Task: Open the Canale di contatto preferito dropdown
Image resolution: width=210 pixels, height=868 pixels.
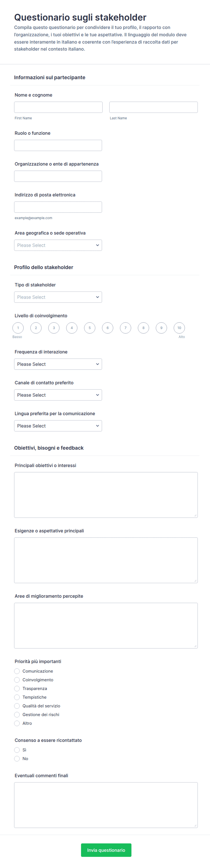Action: pyautogui.click(x=58, y=395)
